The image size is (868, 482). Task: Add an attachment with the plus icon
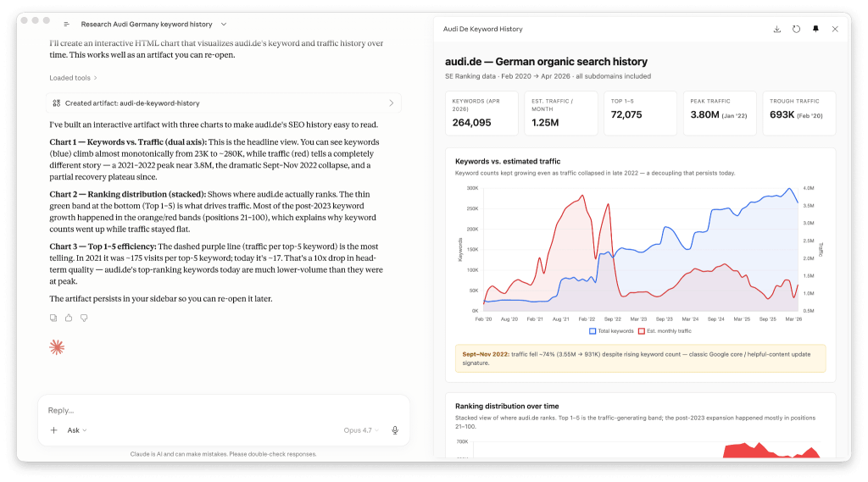click(53, 430)
